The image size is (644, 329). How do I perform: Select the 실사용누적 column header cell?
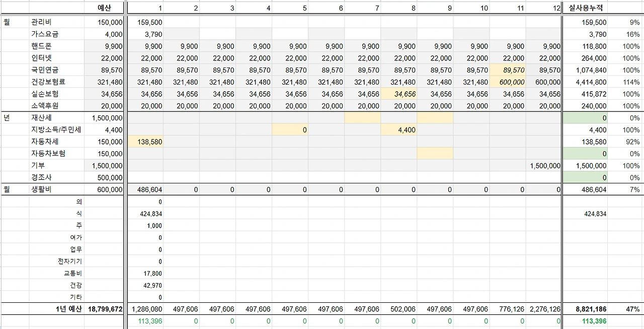[585, 8]
